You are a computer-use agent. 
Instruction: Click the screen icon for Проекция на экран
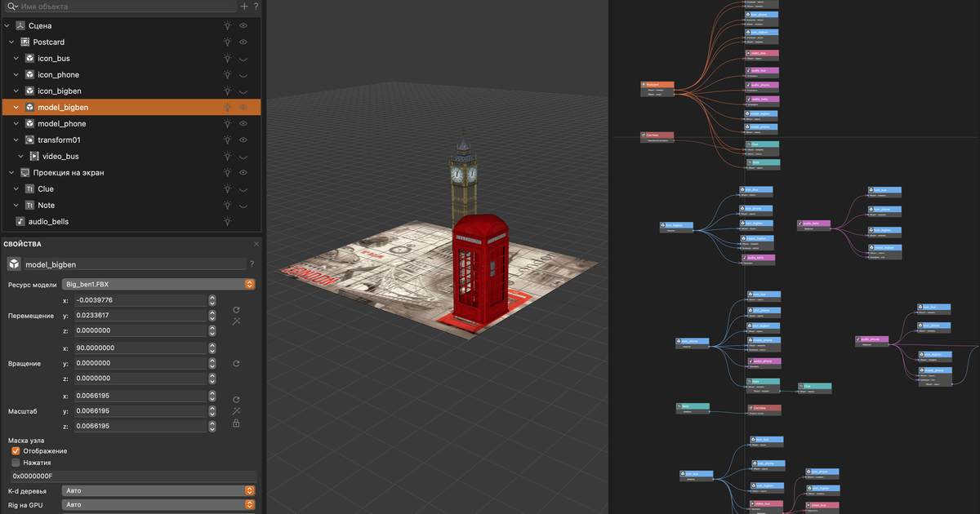[25, 172]
